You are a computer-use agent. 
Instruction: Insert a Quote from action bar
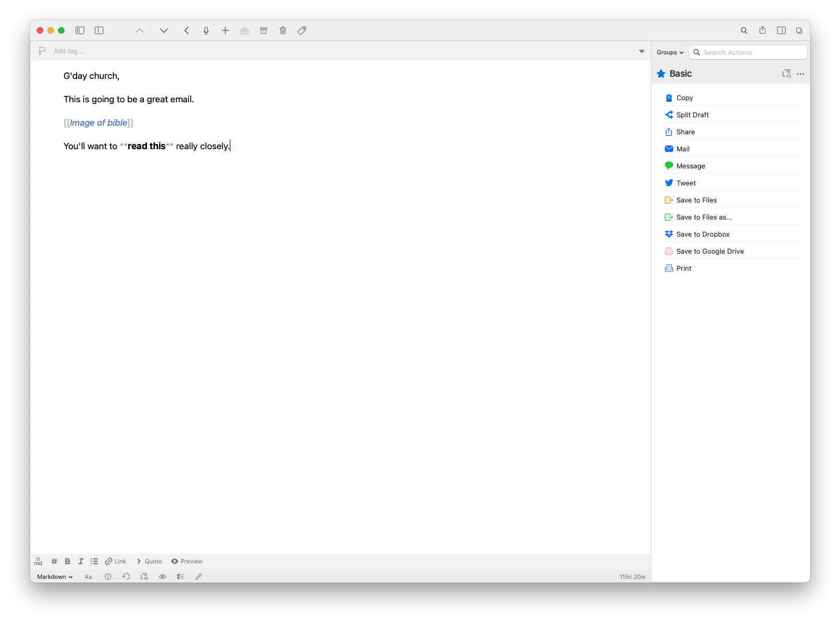coord(149,561)
